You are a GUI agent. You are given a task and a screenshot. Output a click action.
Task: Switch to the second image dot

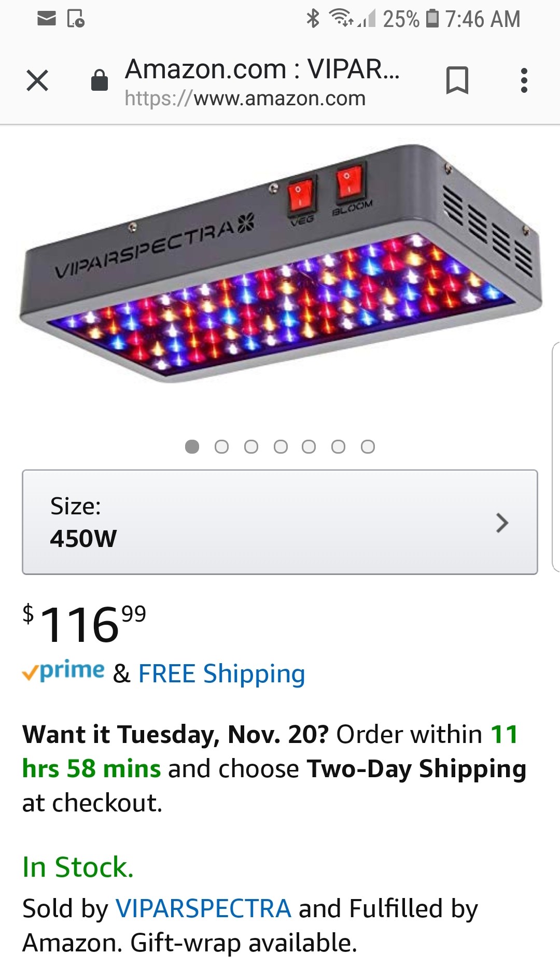[221, 446]
